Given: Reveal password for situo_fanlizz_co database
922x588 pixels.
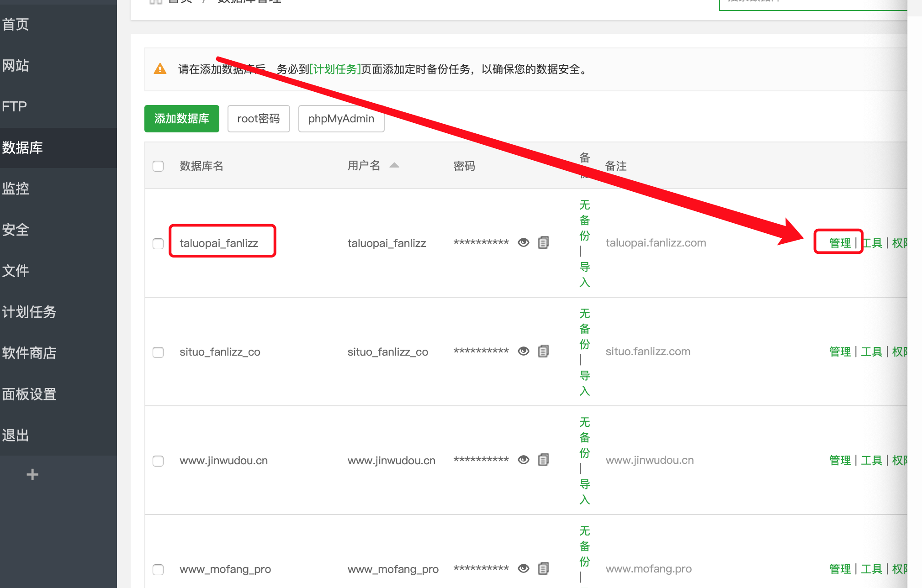Looking at the screenshot, I should [524, 351].
